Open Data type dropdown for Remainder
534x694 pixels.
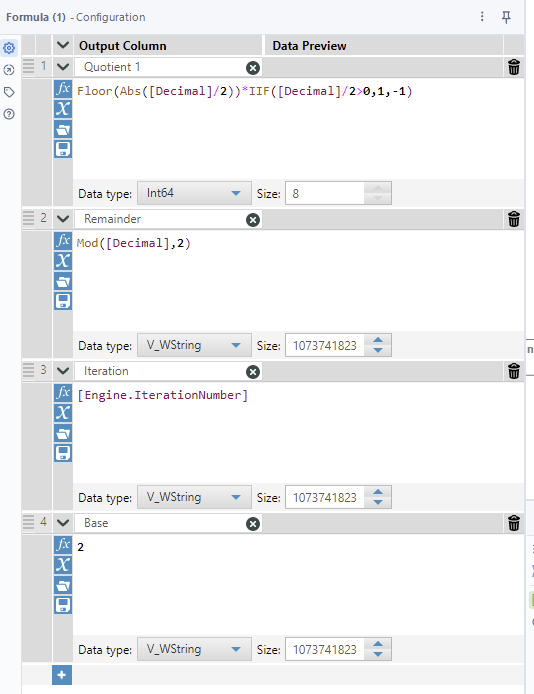194,345
